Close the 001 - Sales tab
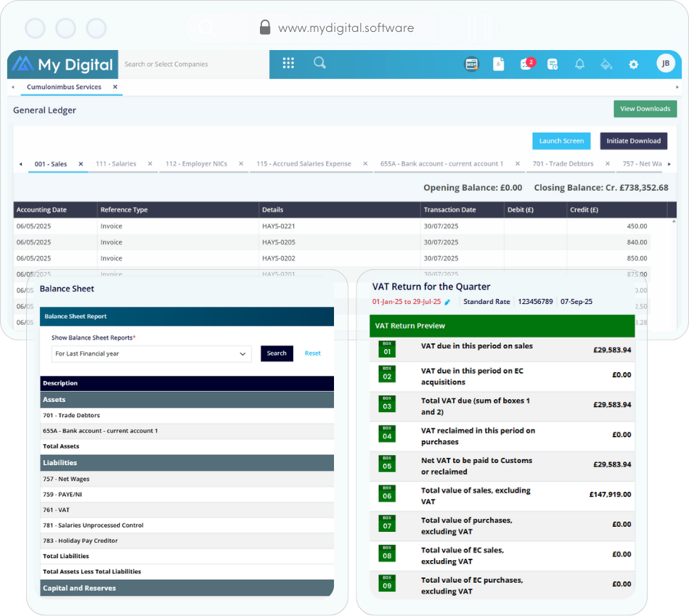The width and height of the screenshot is (689, 616). point(81,164)
